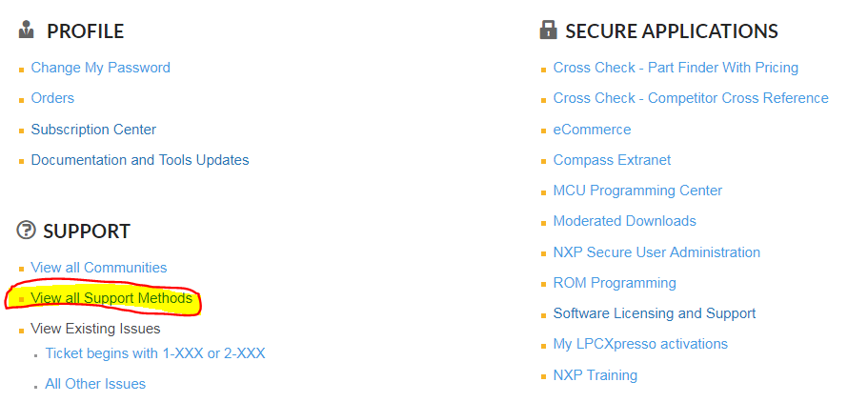Image resolution: width=868 pixels, height=402 pixels.
Task: Click the Secure Applications lock icon
Action: [x=548, y=30]
